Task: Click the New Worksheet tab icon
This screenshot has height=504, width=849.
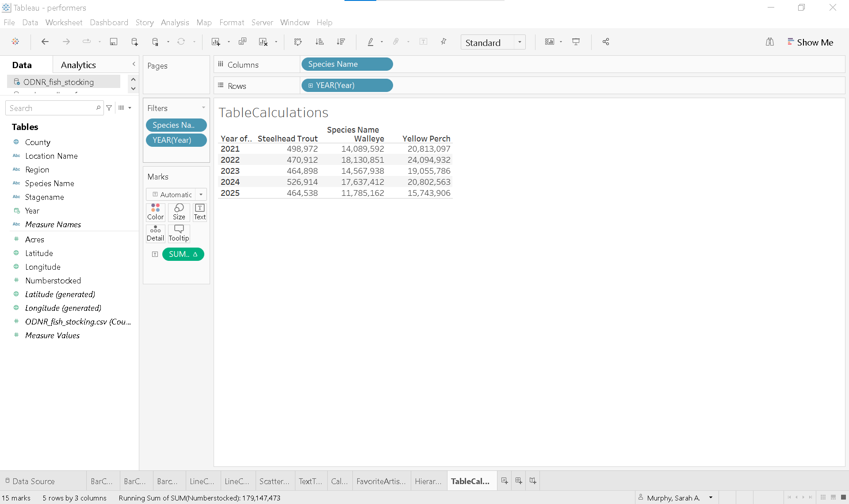Action: coord(505,481)
